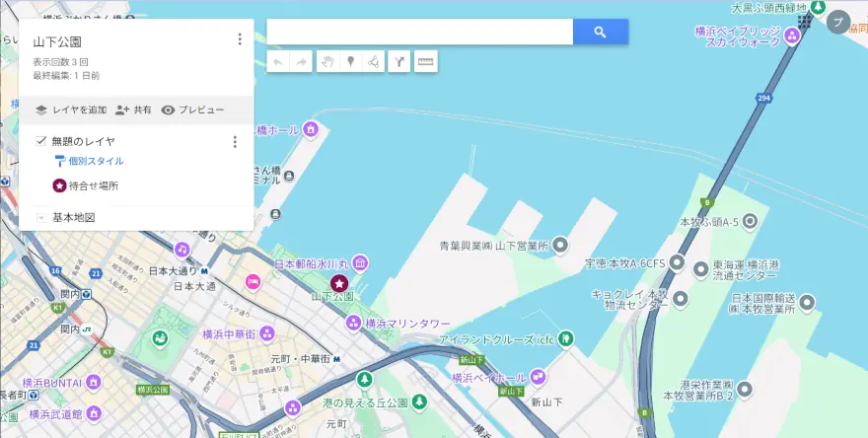Click the キョクレイ 本牧 物流センター pin

[x=680, y=299]
